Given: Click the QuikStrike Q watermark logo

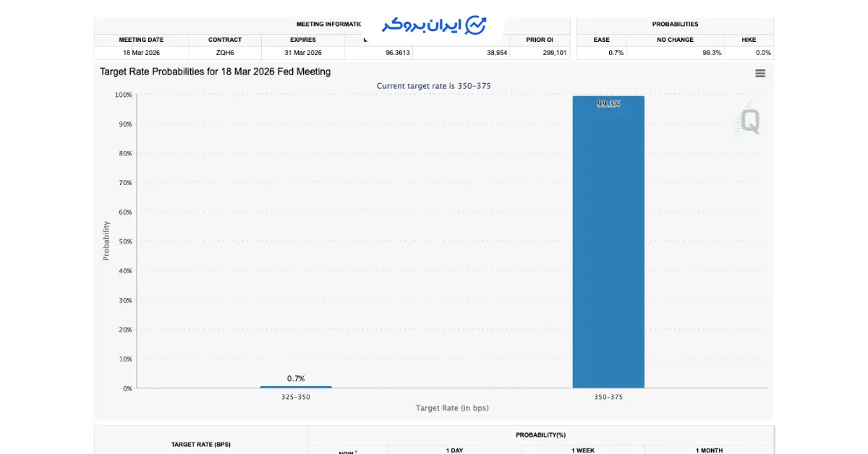Looking at the screenshot, I should (749, 121).
